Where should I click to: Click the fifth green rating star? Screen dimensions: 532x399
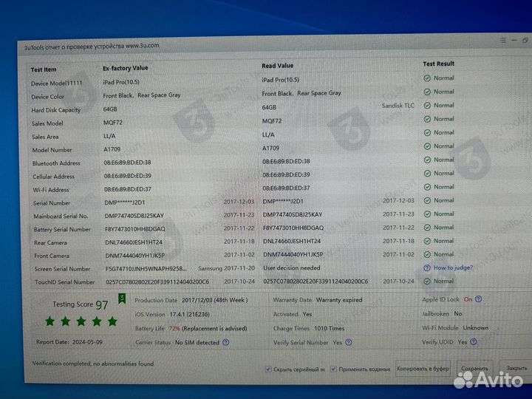point(112,321)
